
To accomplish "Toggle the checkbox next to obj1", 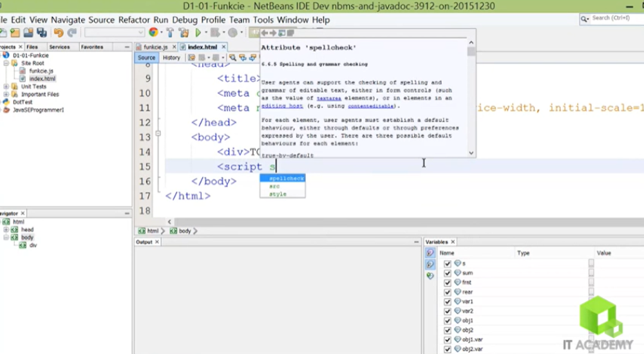I will pyautogui.click(x=448, y=321).
